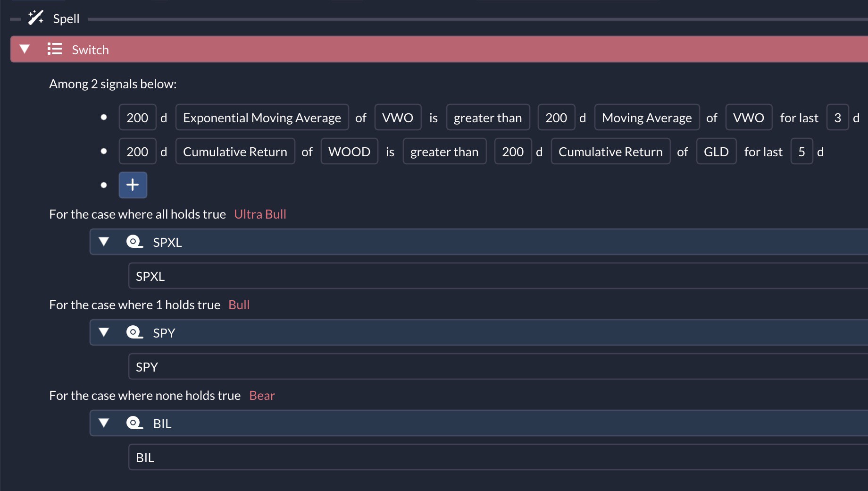Click 'For the case where none holds true'
This screenshot has width=868, height=491.
[x=145, y=395]
